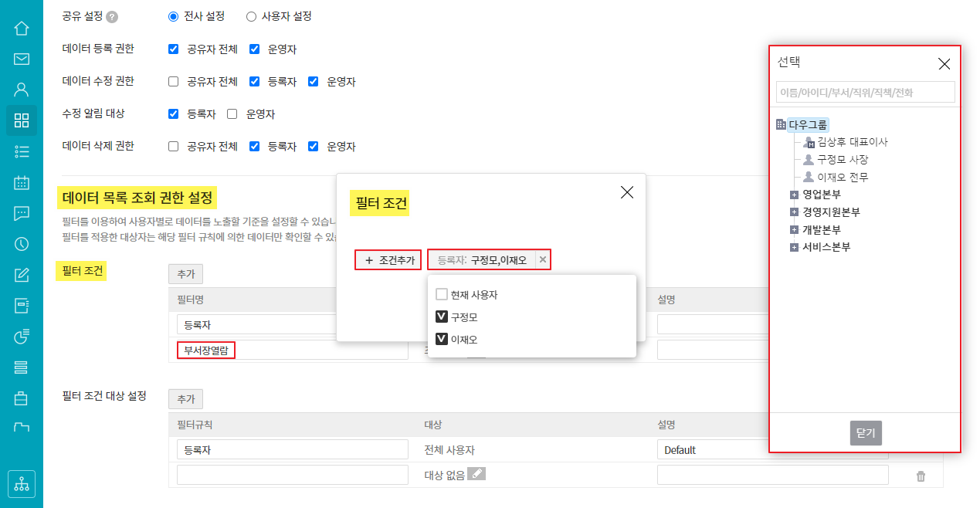Viewport: 980px width, 508px height.
Task: Uncheck 구정모 in the filter dropdown
Action: coord(442,317)
